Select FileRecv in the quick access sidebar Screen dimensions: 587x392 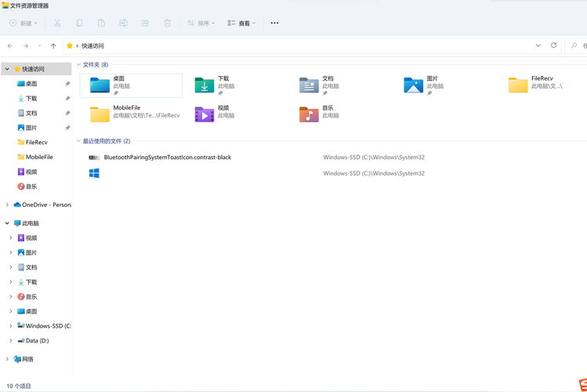tap(36, 142)
